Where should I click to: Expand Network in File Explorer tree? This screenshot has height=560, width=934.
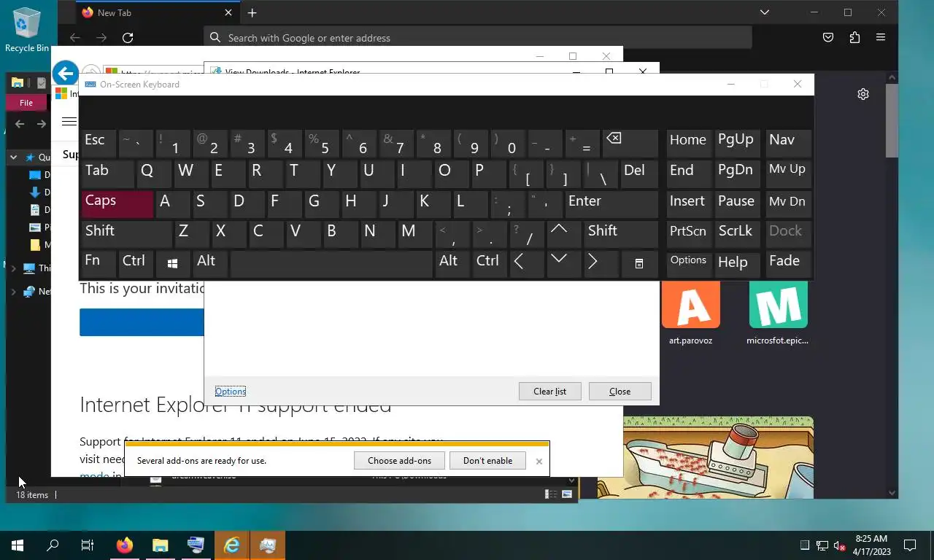pos(13,292)
